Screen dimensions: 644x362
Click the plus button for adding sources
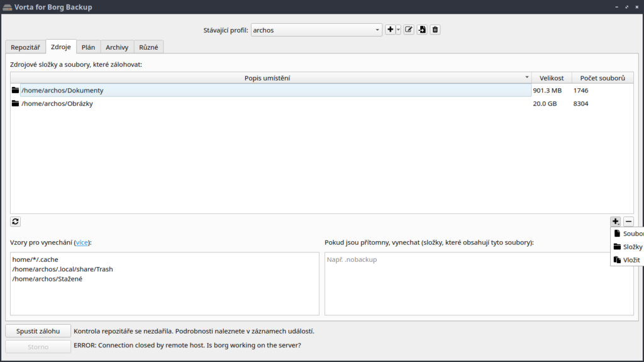[615, 221]
